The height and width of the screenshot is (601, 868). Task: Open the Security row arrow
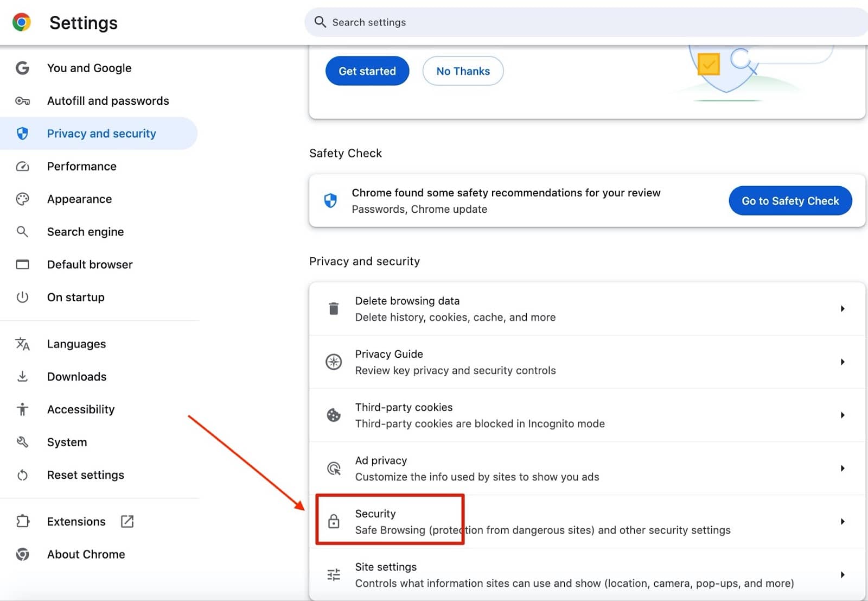click(842, 522)
